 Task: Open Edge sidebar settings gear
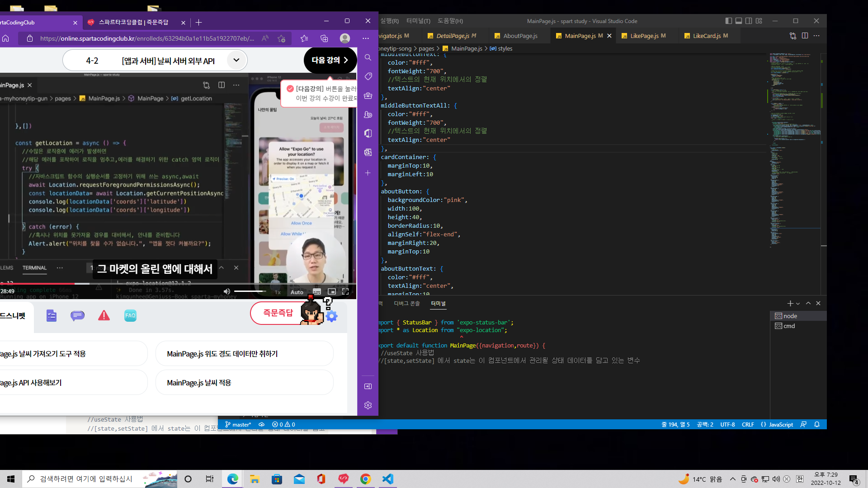click(x=368, y=405)
